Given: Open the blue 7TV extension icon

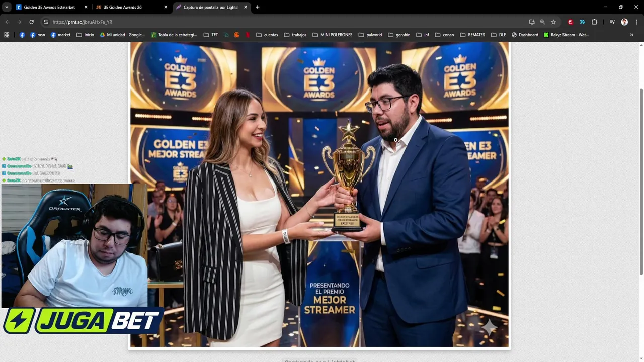Looking at the screenshot, I should click(x=582, y=22).
